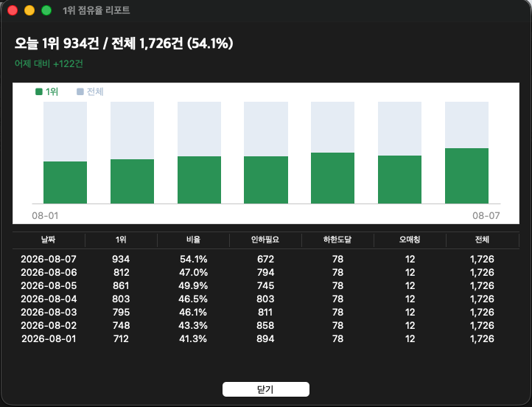Click the 47.0% ratio cell
The image size is (532, 407).
pyautogui.click(x=193, y=273)
